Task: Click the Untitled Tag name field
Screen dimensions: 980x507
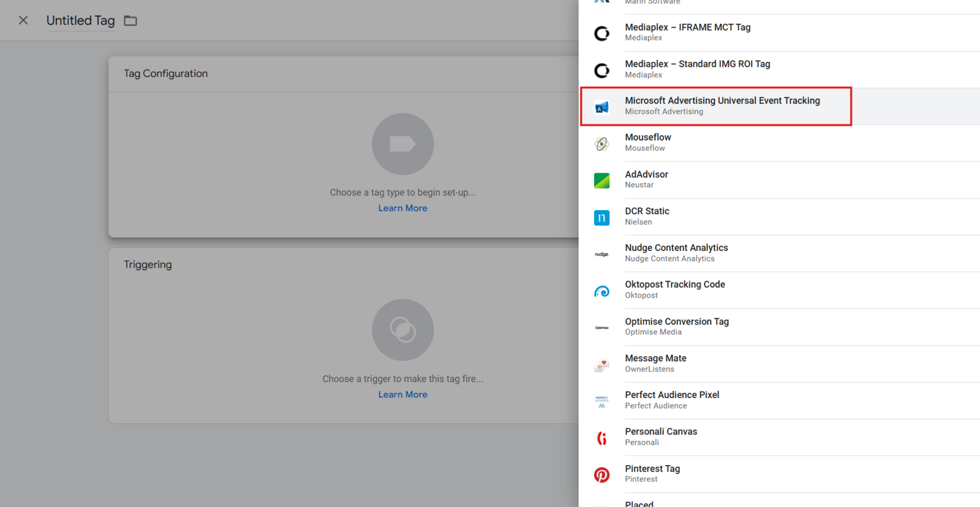Action: point(80,21)
